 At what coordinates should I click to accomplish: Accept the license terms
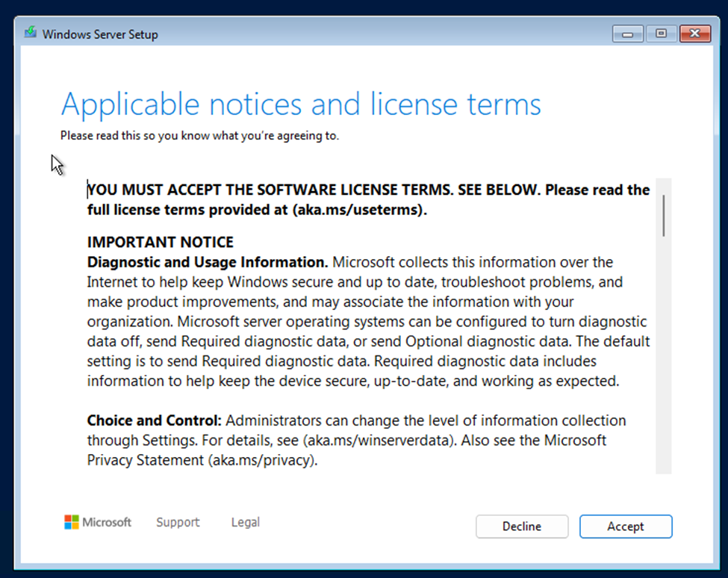pos(626,526)
